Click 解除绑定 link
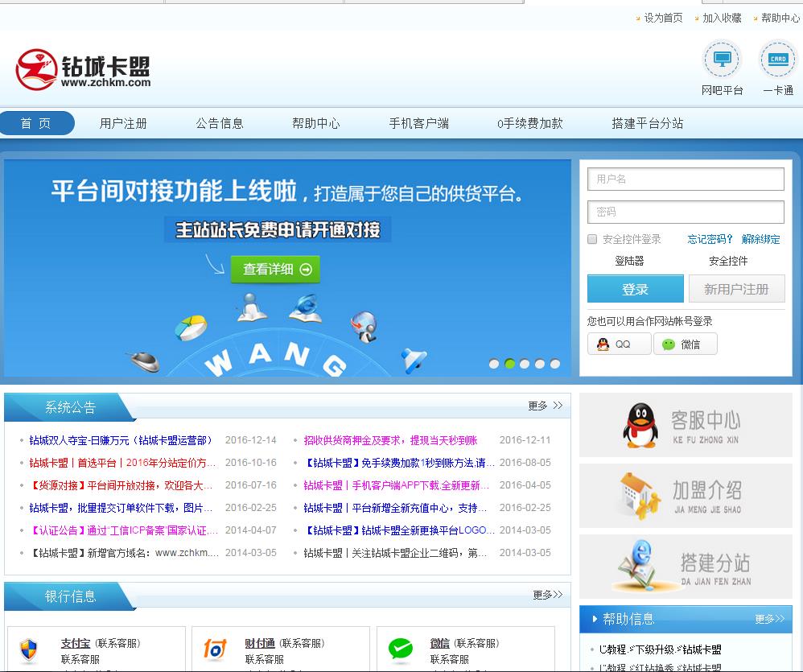The width and height of the screenshot is (803, 672). (x=760, y=239)
